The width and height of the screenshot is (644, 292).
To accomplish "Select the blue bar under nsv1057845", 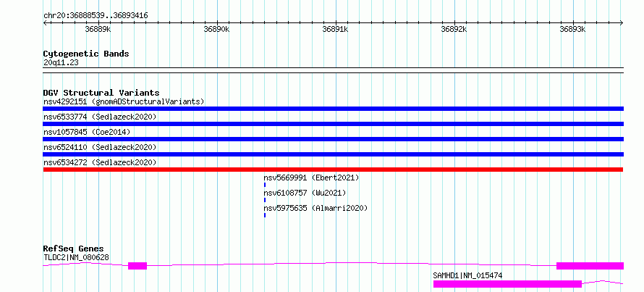I will click(x=333, y=139).
